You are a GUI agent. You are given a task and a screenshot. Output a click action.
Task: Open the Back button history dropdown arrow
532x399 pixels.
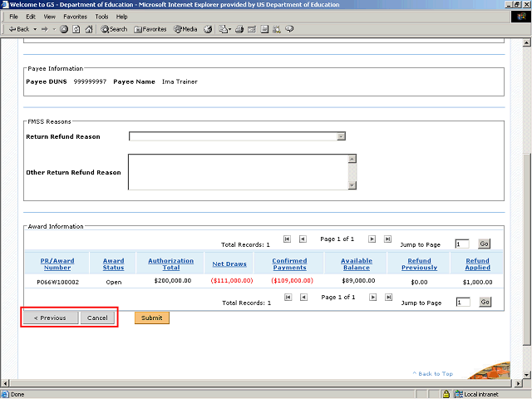[35, 29]
